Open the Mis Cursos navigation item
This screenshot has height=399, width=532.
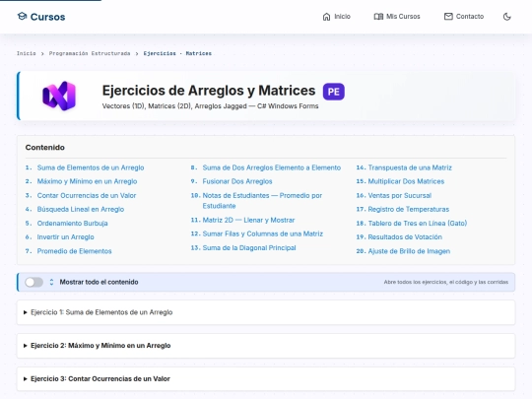(397, 17)
